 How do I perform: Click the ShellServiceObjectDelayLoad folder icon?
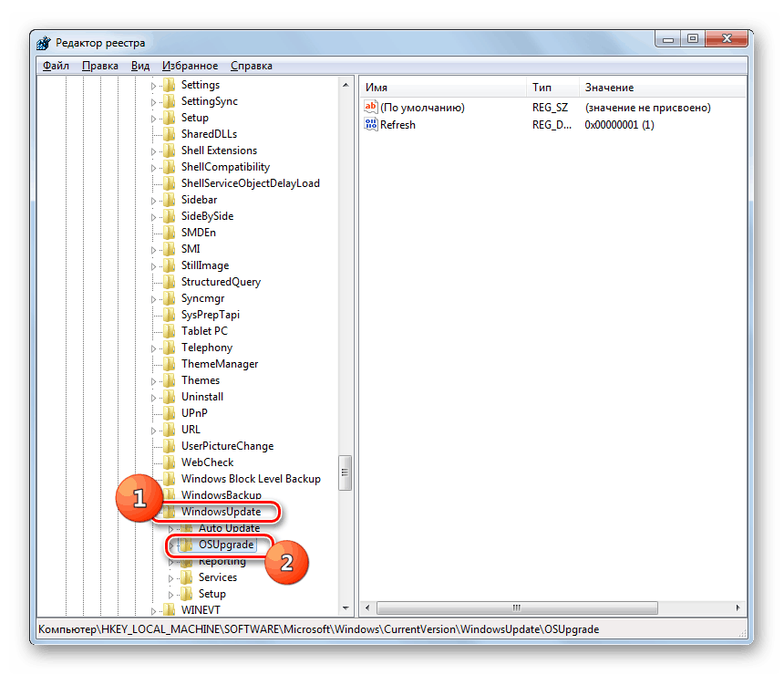(170, 183)
